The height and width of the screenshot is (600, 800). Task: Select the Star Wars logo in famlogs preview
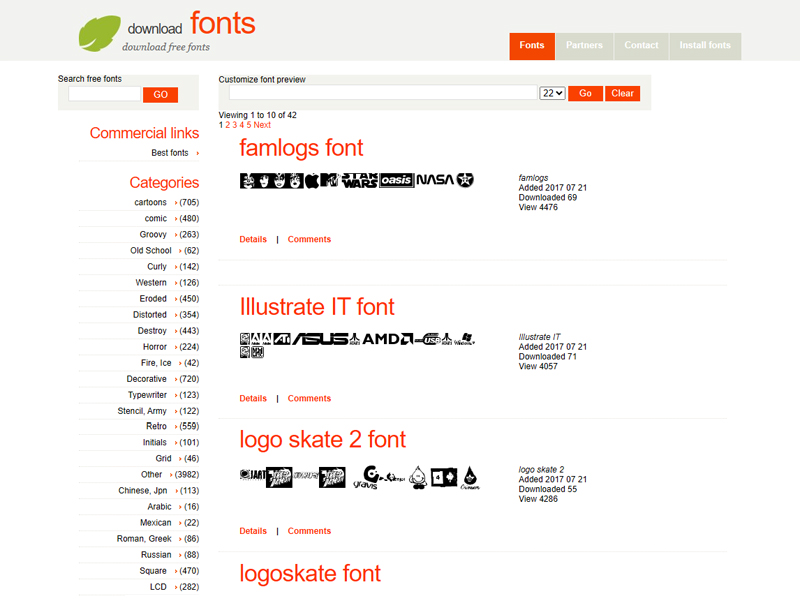click(360, 181)
